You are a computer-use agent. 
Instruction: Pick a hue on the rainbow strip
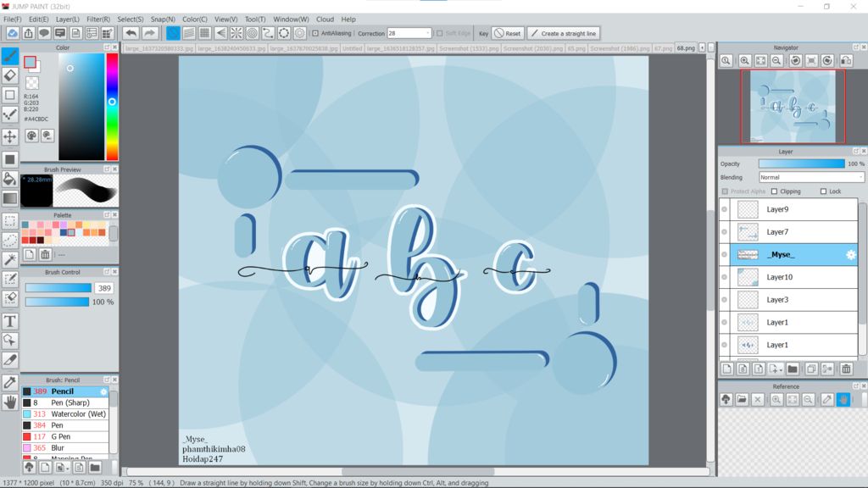[x=112, y=107]
